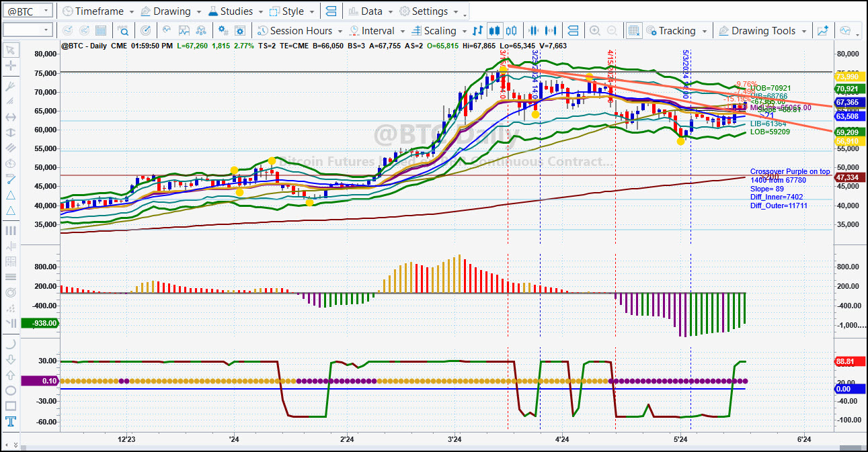
Task: Select the pointer tool in left sidebar
Action: click(x=11, y=49)
